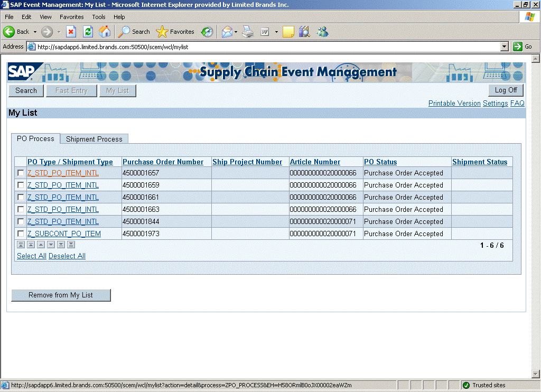Click the Deselect All link
Image resolution: width=541 pixels, height=392 pixels.
coord(67,256)
